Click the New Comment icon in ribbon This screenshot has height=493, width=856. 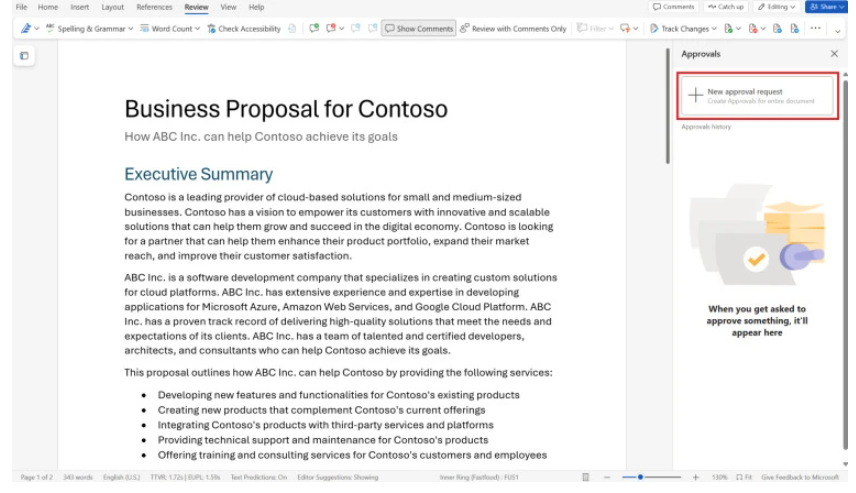[314, 29]
